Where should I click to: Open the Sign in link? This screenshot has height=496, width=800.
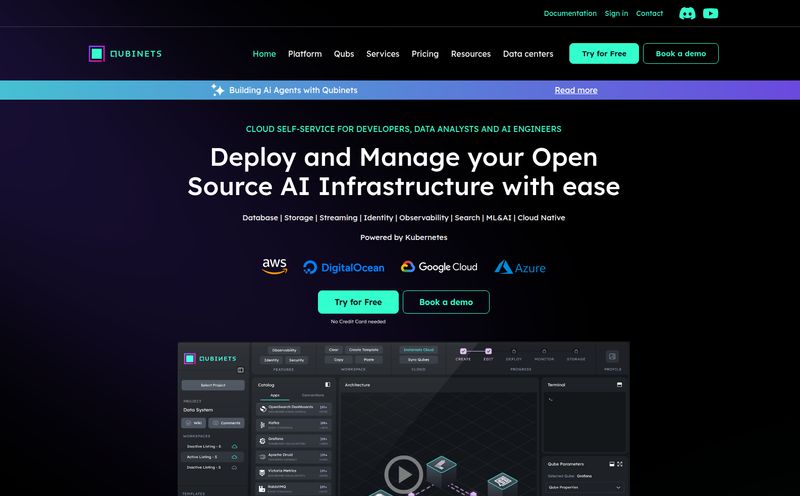pyautogui.click(x=616, y=13)
